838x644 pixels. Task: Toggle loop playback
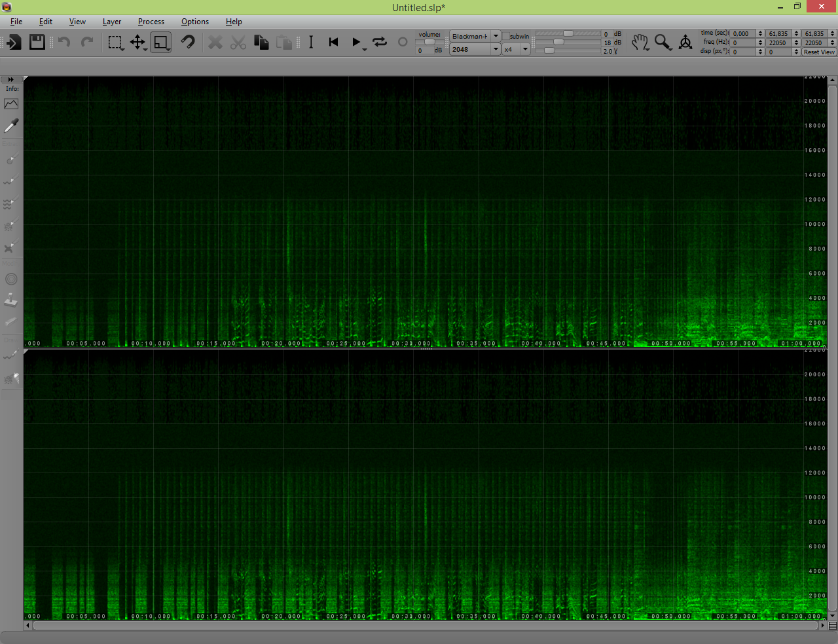point(380,43)
